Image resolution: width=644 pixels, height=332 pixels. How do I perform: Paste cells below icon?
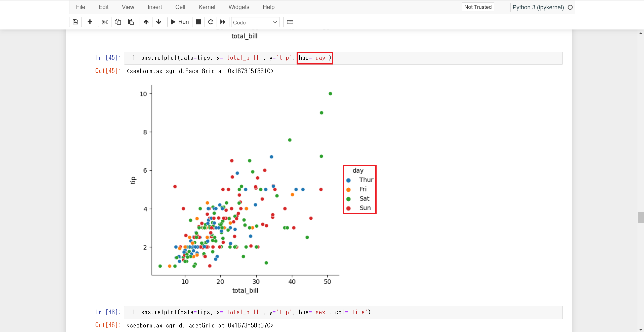(131, 22)
